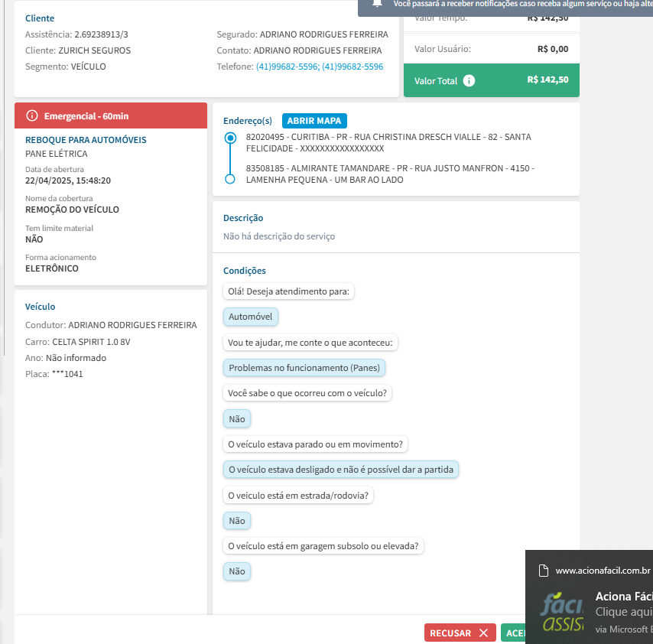Click REBOQUE PARA AUTOMÓVEIS heading
The width and height of the screenshot is (653, 644).
coord(86,140)
